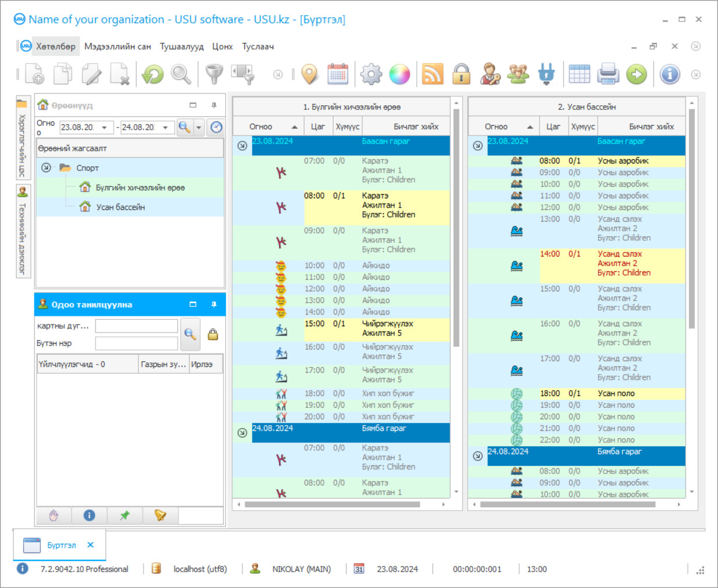Click the filter funnel toolbar icon
Viewport: 718px width, 588px height.
(x=215, y=74)
